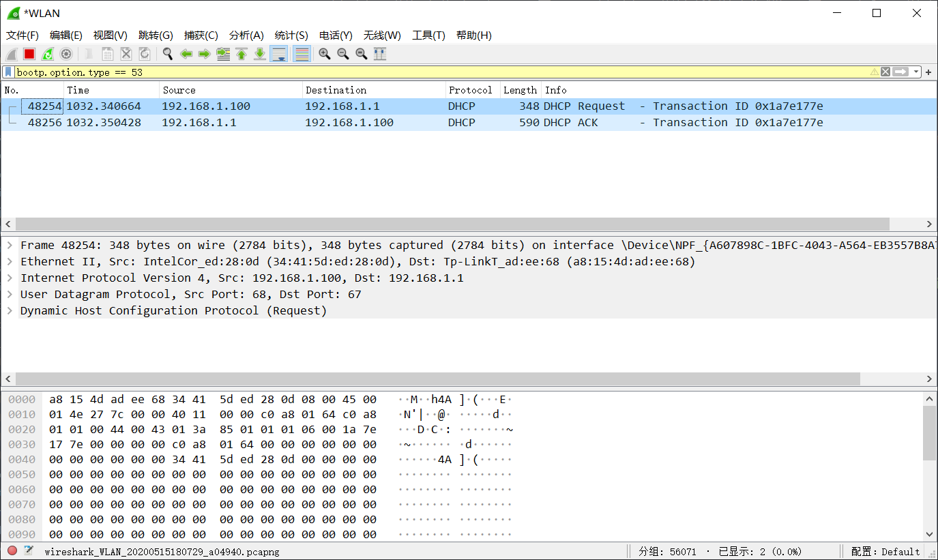This screenshot has width=938, height=560.
Task: Expand the Ethernet II tree node
Action: click(10, 262)
